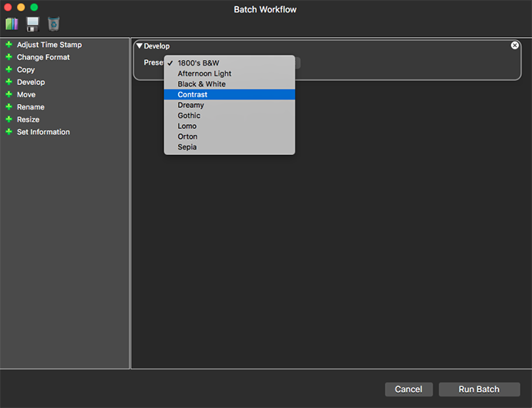Screen dimensions: 532x408
Task: Choose the Sepia preset
Action: (x=229, y=147)
